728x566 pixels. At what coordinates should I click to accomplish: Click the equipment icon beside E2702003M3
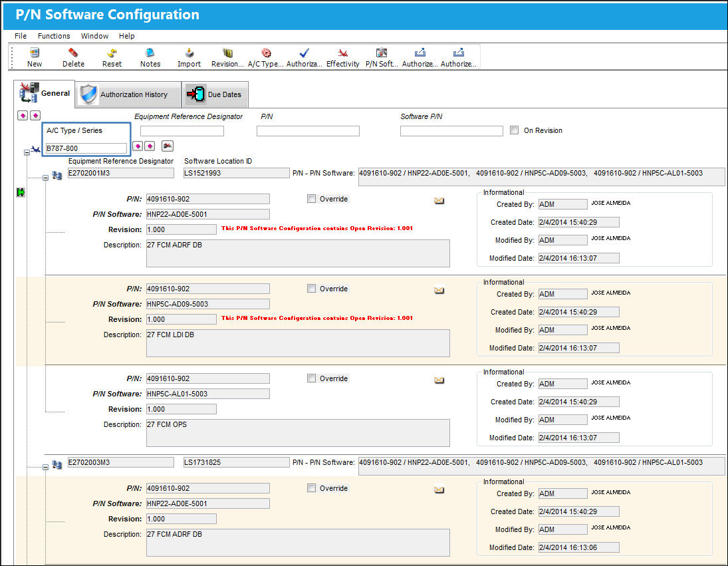[x=57, y=465]
